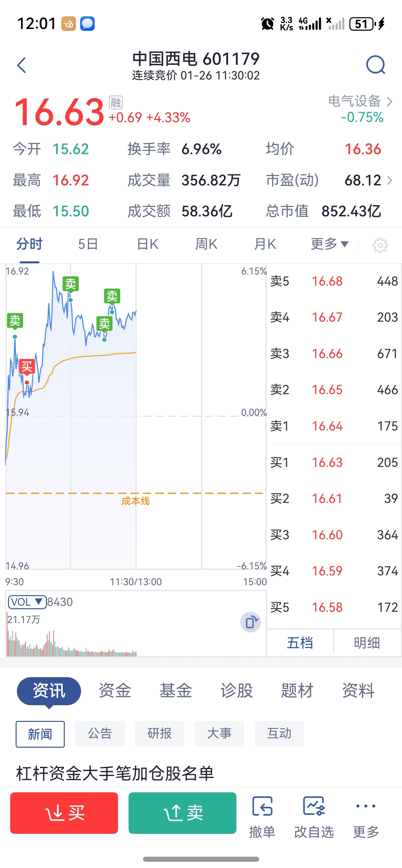Switch to the 日K chart tab

tap(148, 244)
